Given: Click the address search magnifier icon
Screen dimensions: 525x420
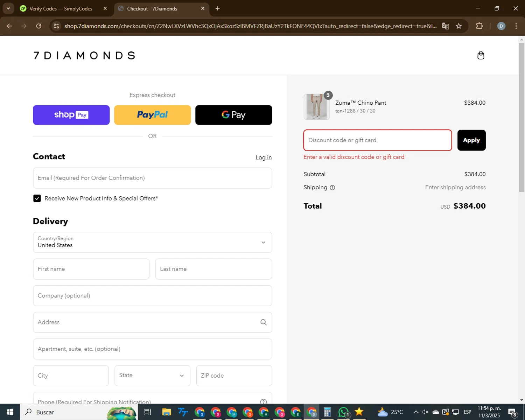Looking at the screenshot, I should tap(264, 322).
